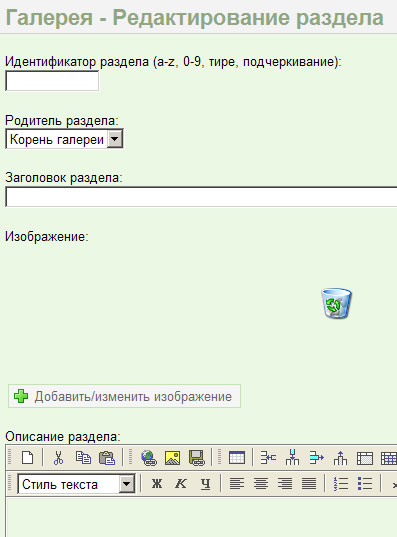Image resolution: width=397 pixels, height=537 pixels.
Task: Click the Описание раздела label
Action: (63, 437)
